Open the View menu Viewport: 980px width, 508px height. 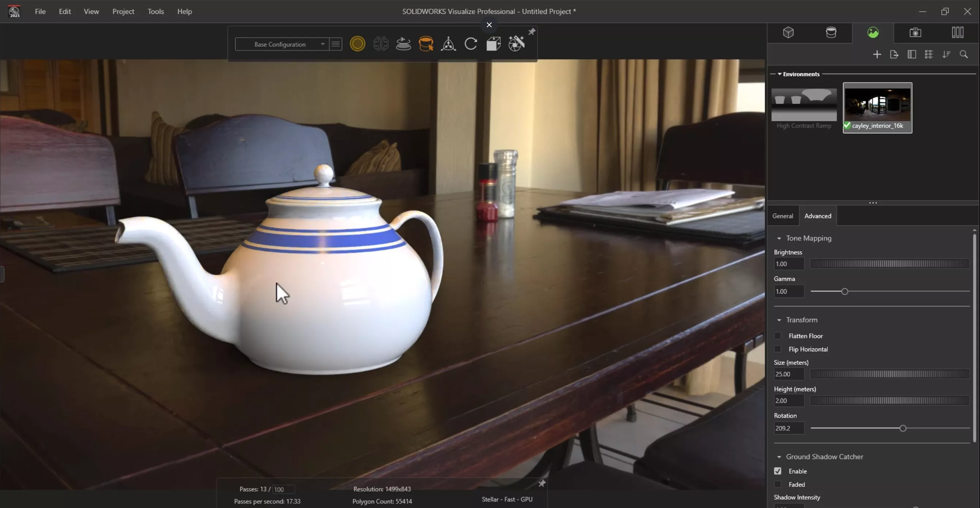pos(91,11)
